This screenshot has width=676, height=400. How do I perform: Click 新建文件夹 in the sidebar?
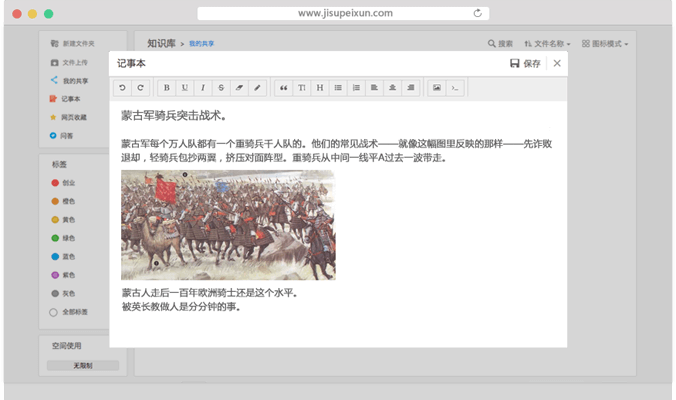tap(72, 44)
